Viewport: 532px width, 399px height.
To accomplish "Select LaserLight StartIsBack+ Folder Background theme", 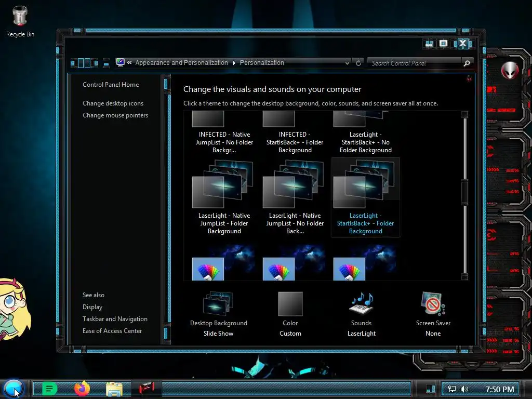I will pos(365,197).
